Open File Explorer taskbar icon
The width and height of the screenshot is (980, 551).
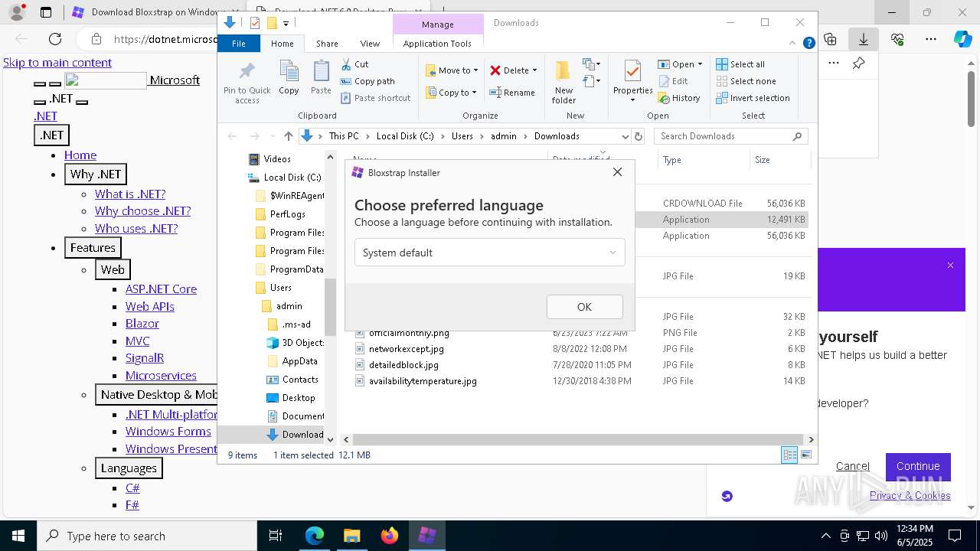click(x=351, y=536)
